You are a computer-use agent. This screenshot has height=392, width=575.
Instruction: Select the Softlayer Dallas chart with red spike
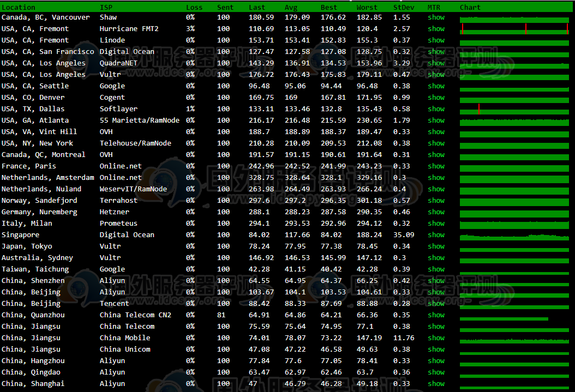click(x=514, y=109)
